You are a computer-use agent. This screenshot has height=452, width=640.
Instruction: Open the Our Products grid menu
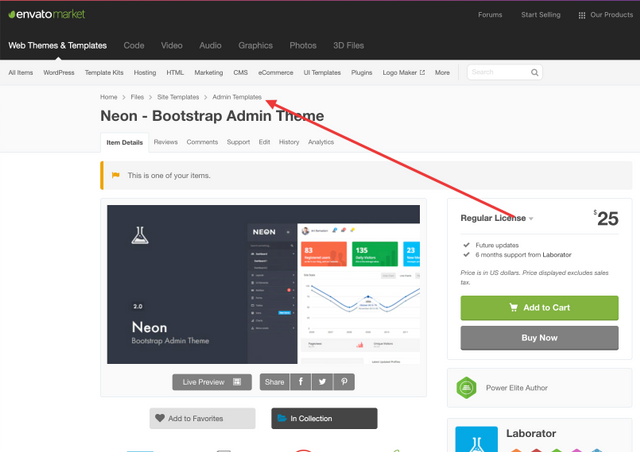coord(604,15)
